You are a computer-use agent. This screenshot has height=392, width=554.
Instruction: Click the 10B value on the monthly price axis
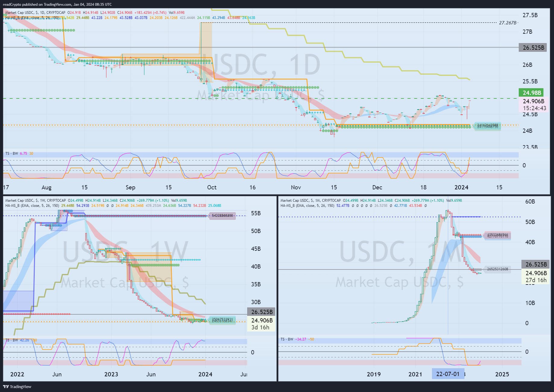530,303
